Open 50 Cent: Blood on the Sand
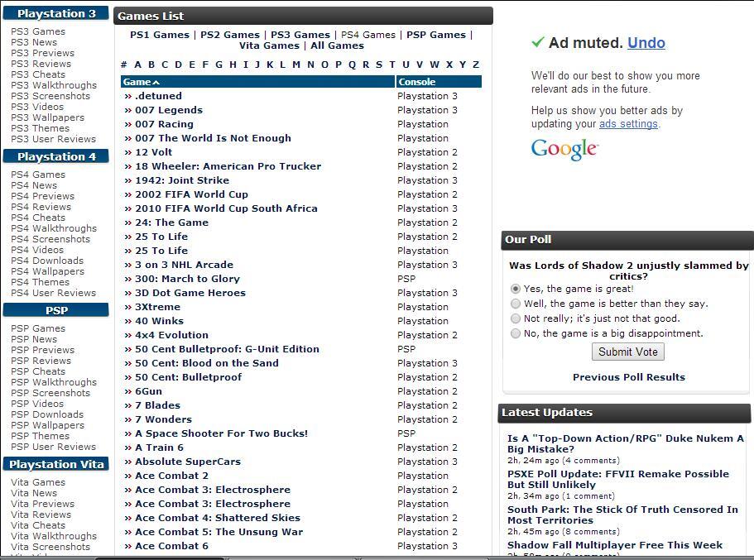The width and height of the screenshot is (754, 560). 207,363
